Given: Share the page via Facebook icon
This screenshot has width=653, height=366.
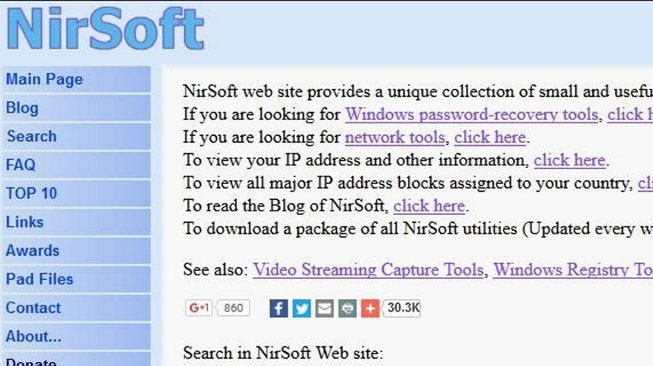Looking at the screenshot, I should coord(279,309).
